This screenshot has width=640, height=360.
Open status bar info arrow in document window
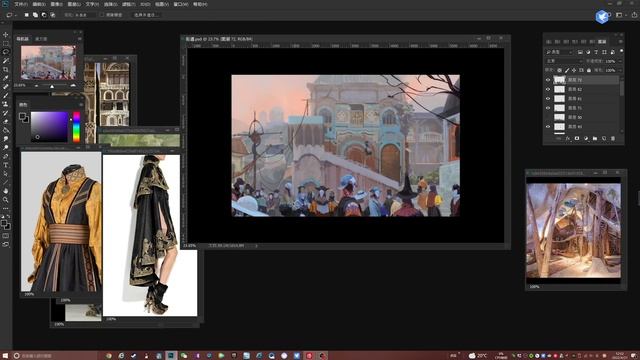(256, 246)
